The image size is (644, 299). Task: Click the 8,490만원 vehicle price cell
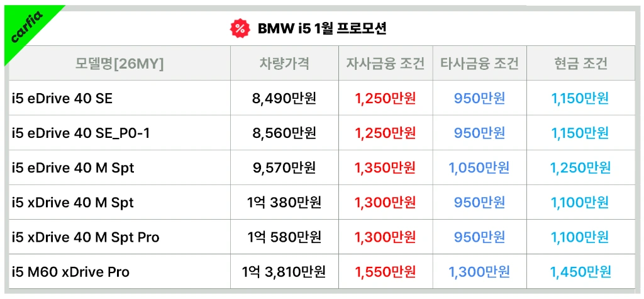click(284, 99)
